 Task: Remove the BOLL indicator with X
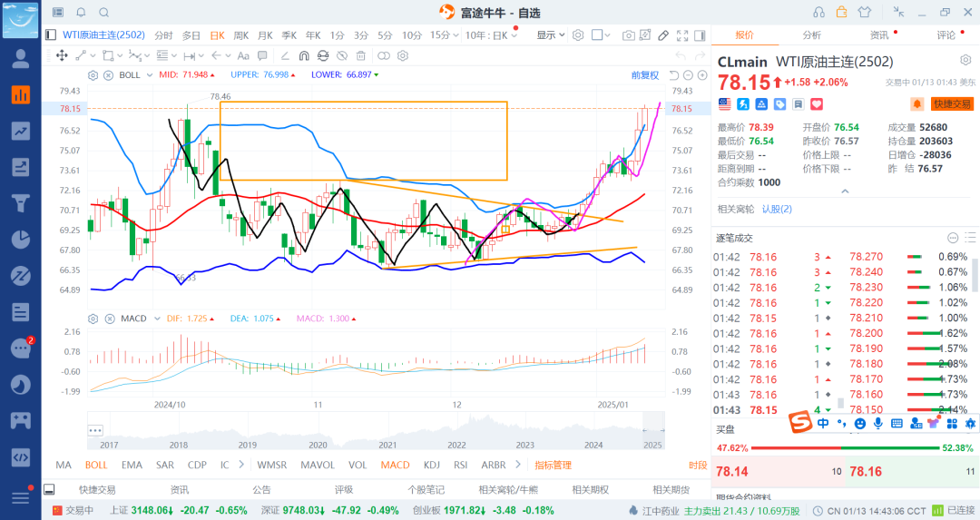pyautogui.click(x=108, y=75)
